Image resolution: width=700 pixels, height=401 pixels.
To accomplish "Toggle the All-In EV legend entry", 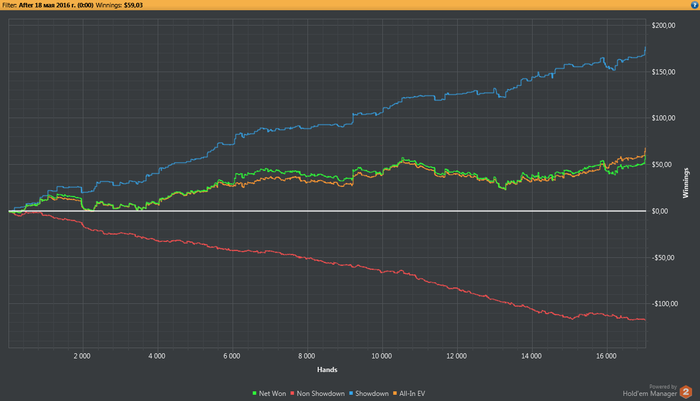I will [x=409, y=393].
